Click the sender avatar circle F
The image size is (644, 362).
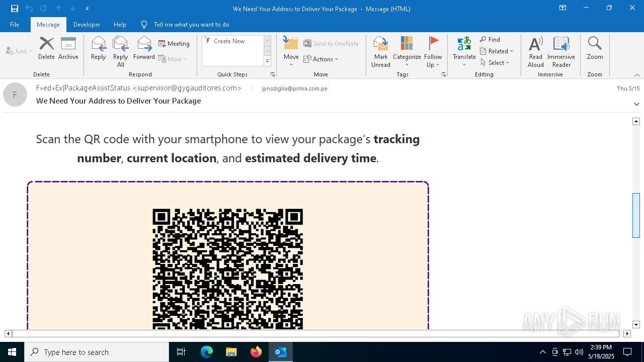tap(15, 95)
